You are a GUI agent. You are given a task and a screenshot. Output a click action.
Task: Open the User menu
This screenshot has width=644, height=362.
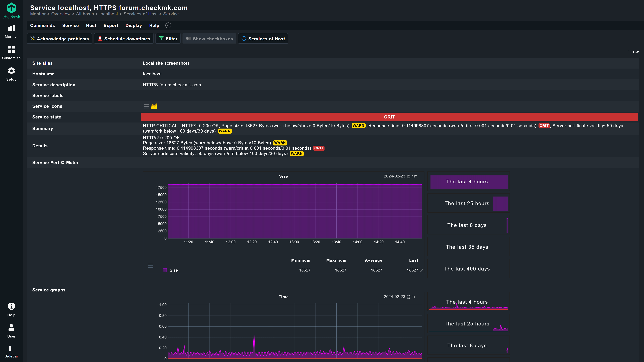pos(11,331)
